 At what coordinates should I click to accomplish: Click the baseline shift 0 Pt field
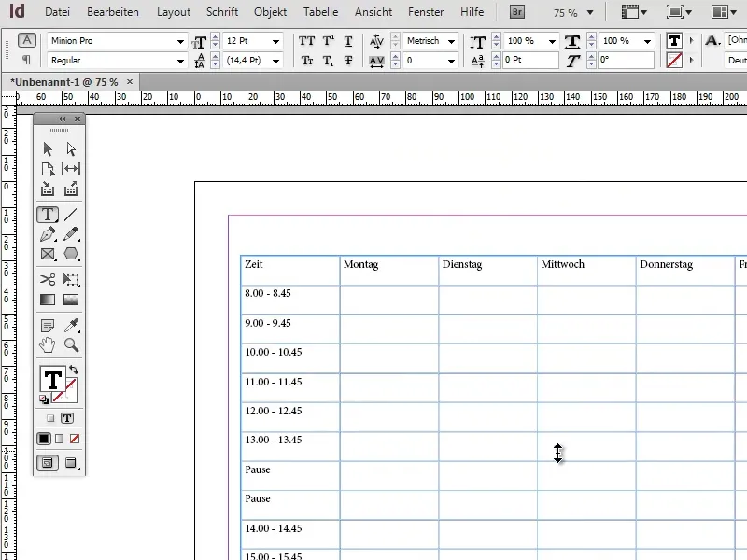coord(530,60)
